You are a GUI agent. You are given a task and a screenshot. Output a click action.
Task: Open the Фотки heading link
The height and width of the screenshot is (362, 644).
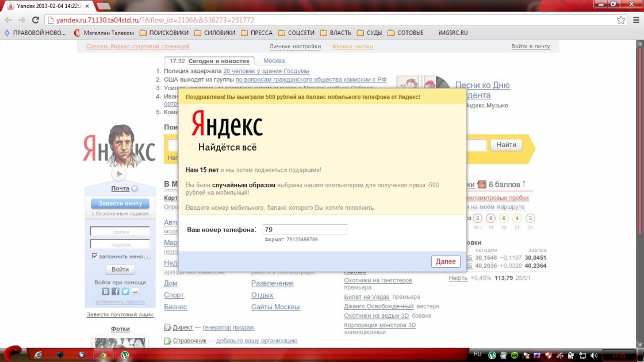point(120,329)
